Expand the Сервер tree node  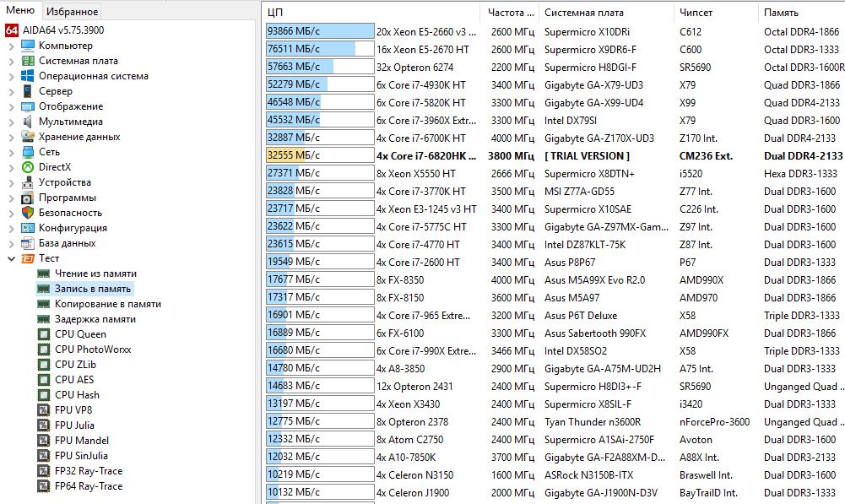pyautogui.click(x=11, y=92)
